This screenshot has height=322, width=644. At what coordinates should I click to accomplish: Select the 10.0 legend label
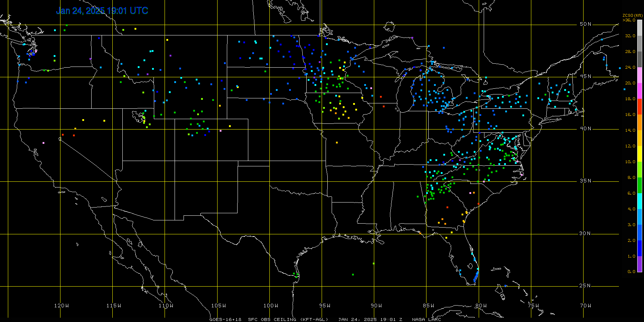[630, 162]
